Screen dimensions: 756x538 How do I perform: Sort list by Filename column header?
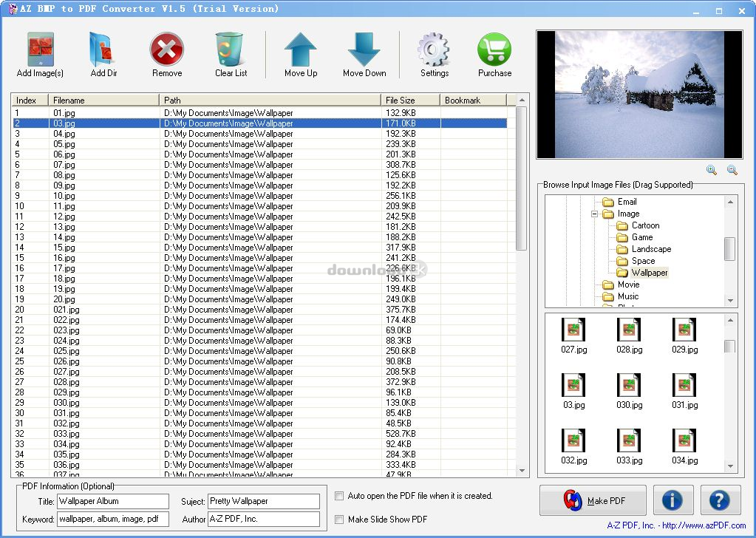click(x=103, y=101)
